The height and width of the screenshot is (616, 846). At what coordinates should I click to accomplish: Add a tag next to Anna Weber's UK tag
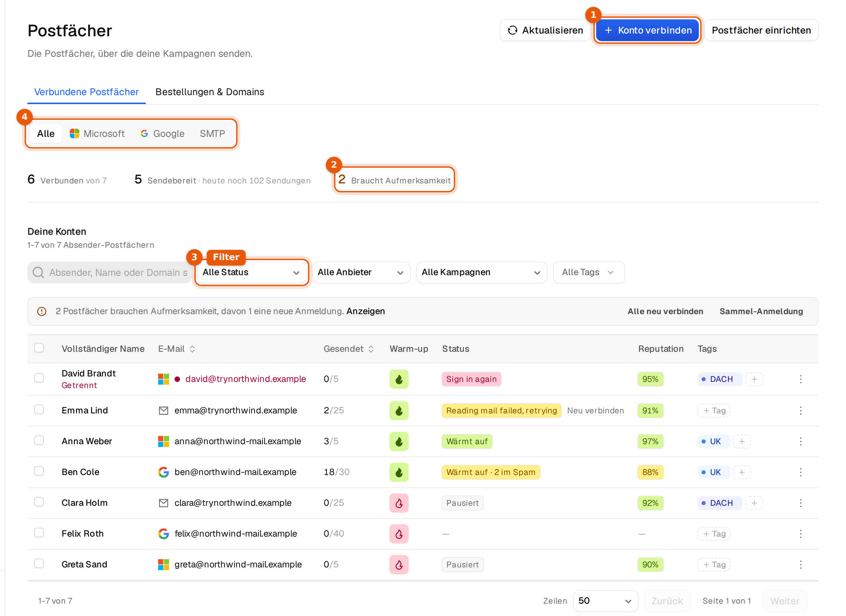coord(742,441)
